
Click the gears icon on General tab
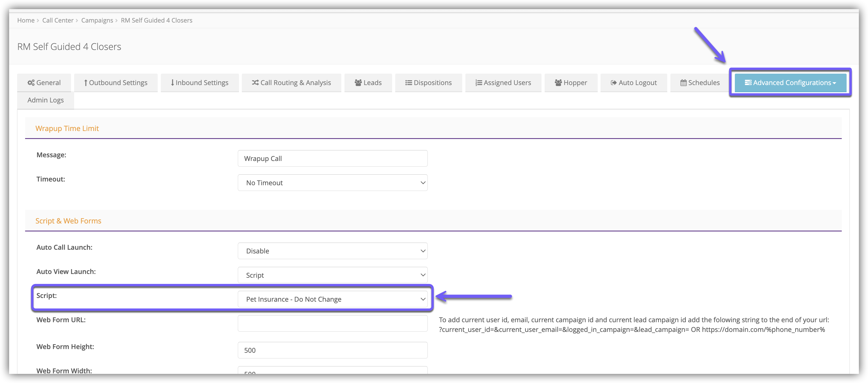click(31, 82)
